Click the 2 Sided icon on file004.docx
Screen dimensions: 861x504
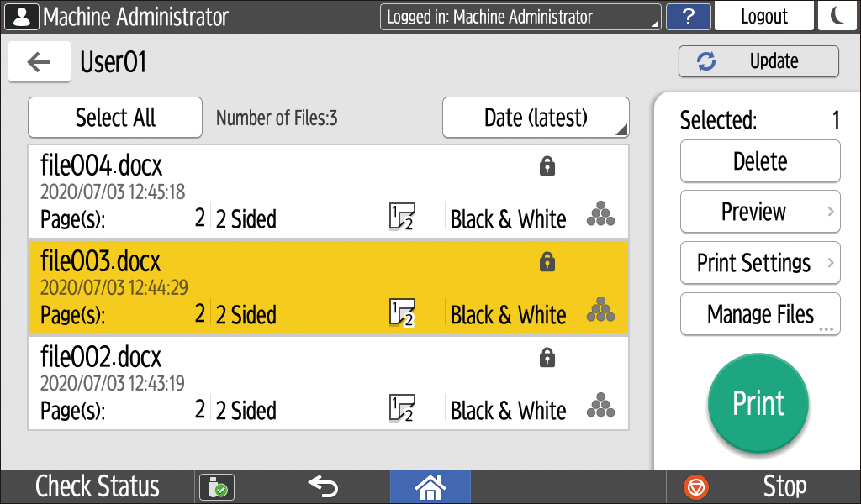(x=402, y=217)
